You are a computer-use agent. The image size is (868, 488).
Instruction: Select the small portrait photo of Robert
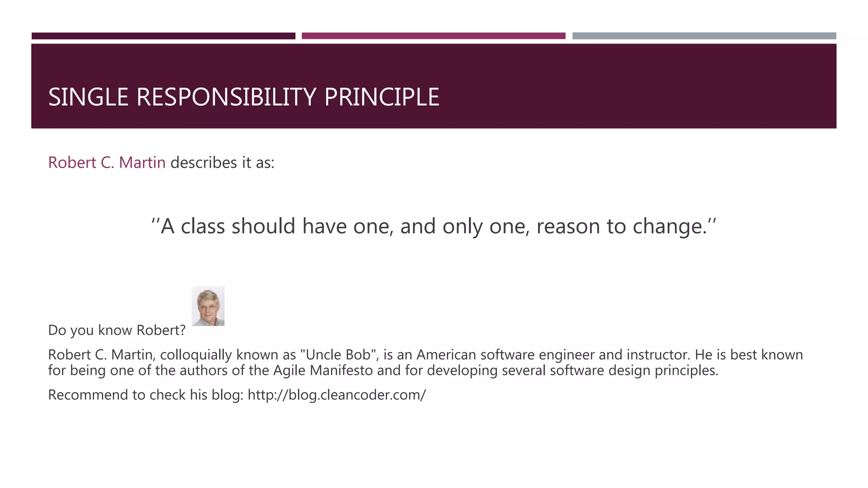click(208, 306)
